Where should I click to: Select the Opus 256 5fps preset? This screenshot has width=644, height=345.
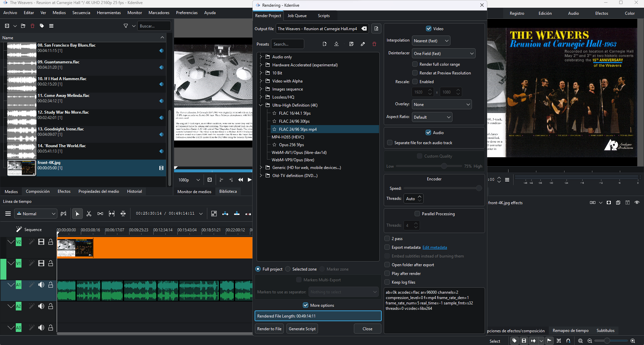291,145
